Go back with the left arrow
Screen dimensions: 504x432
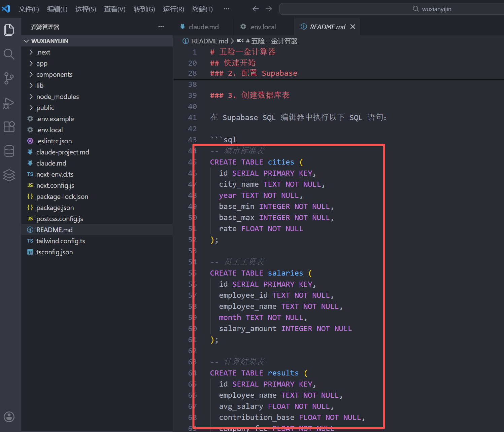coord(256,9)
